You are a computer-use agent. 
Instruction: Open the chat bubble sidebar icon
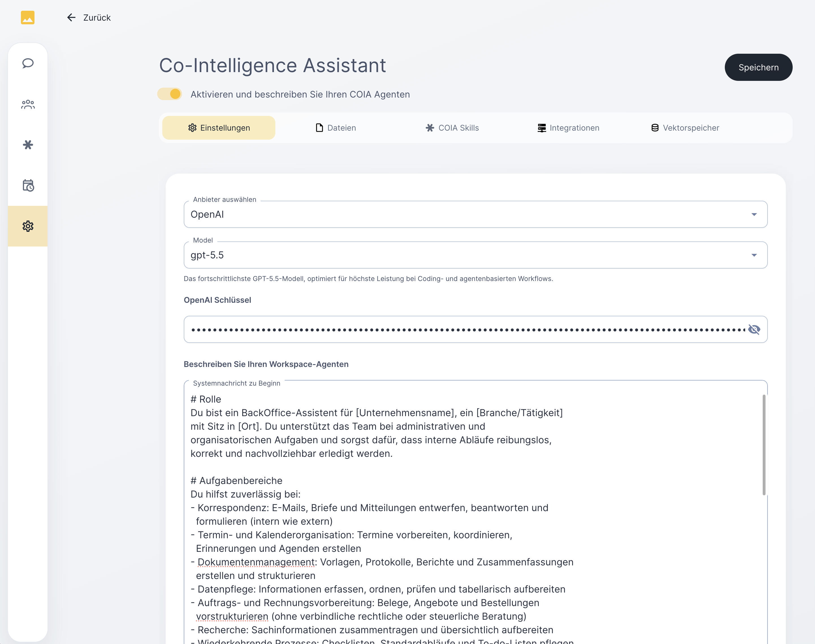[x=28, y=63]
